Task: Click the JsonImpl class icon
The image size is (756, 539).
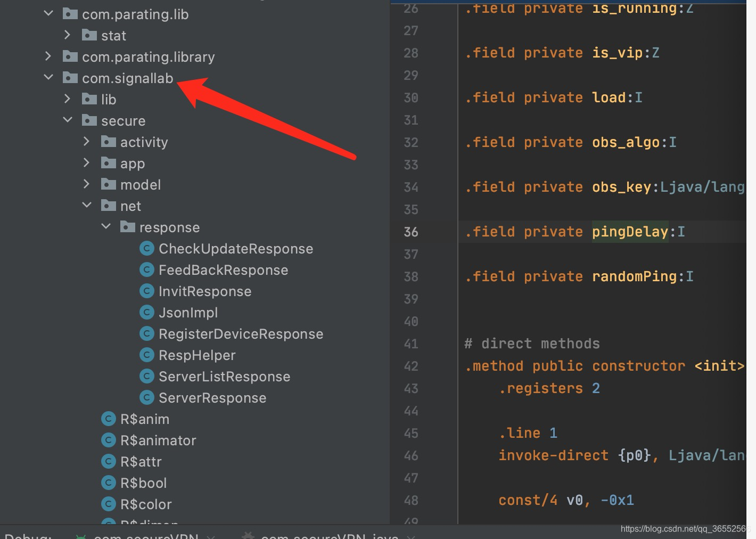Action: [147, 312]
